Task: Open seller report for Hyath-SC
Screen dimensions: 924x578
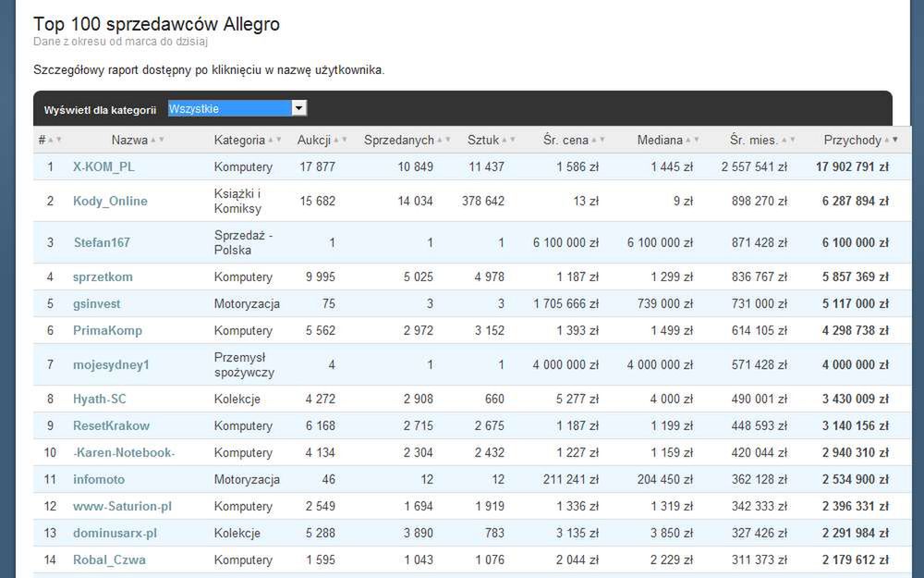Action: pos(100,400)
